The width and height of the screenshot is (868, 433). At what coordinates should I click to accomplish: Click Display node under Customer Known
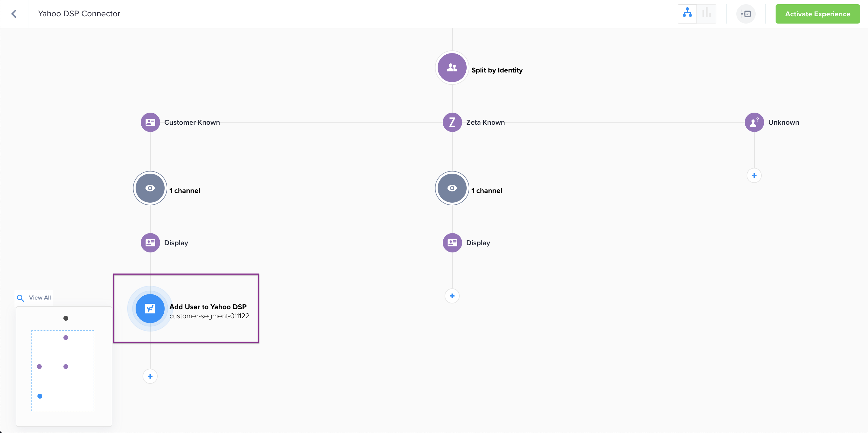[150, 242]
